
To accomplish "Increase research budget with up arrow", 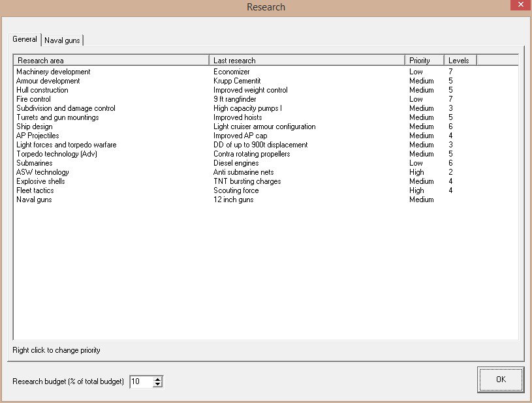I will pos(157,379).
